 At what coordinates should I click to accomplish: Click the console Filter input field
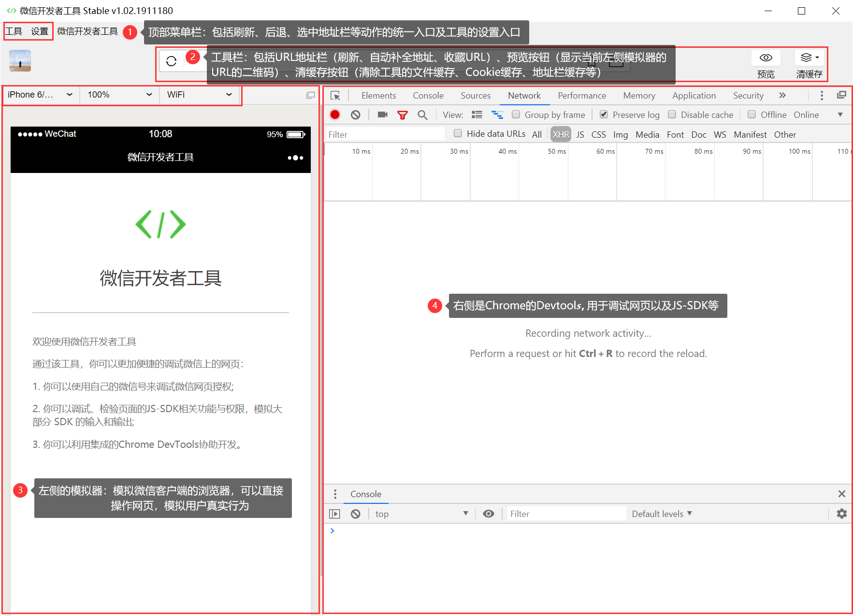[566, 514]
